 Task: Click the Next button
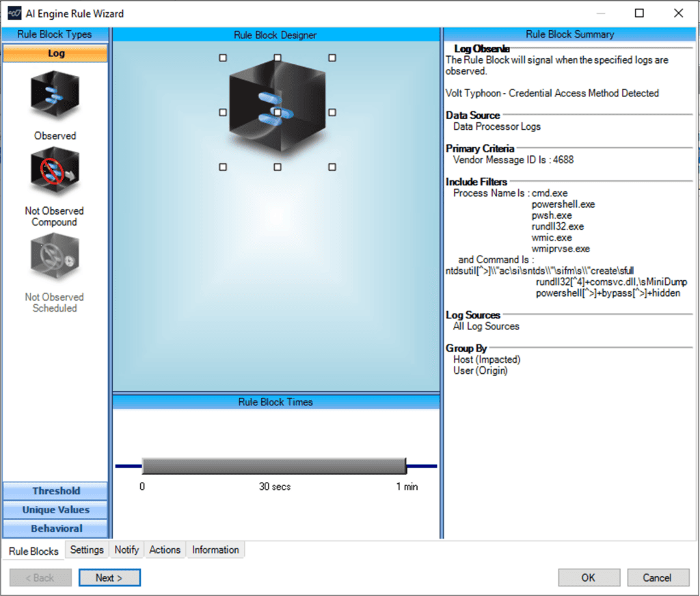(109, 577)
